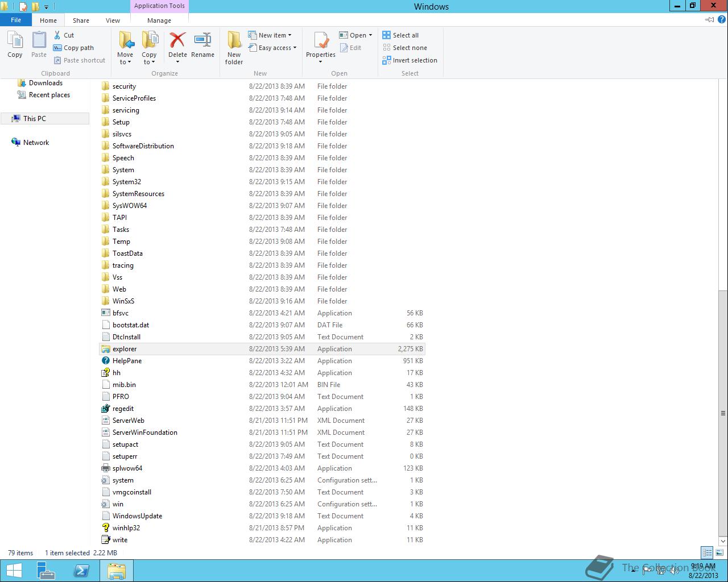This screenshot has width=728, height=582.
Task: Minimize the ribbon with the arrow button
Action: [x=710, y=20]
